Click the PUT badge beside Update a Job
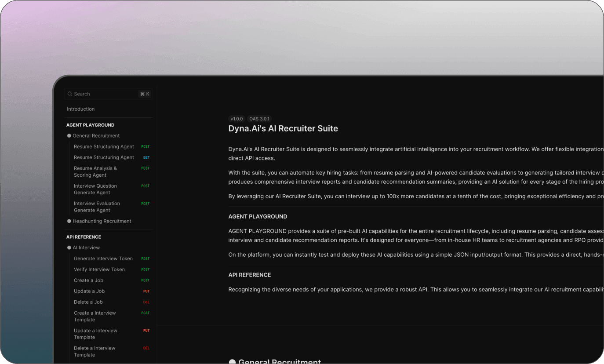 tap(146, 291)
